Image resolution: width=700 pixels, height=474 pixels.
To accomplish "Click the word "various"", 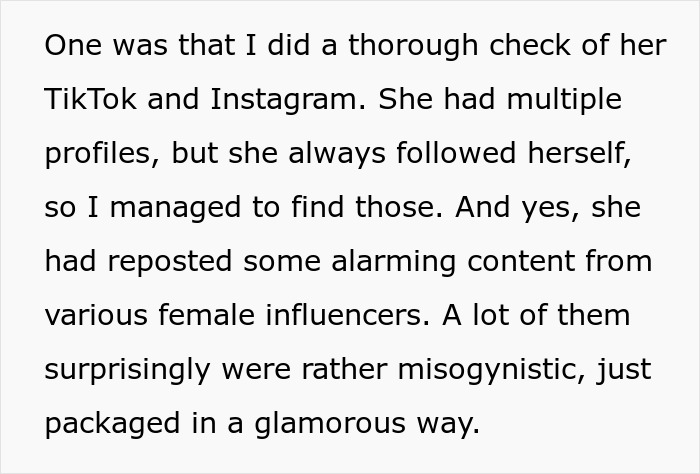I will 98,316.
